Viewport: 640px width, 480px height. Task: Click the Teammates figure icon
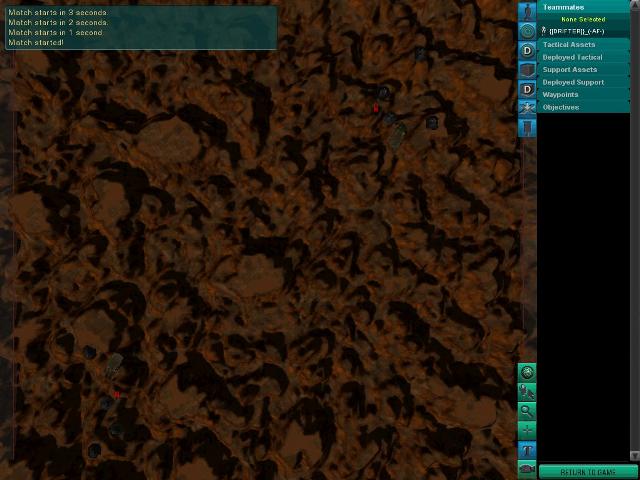click(x=527, y=11)
